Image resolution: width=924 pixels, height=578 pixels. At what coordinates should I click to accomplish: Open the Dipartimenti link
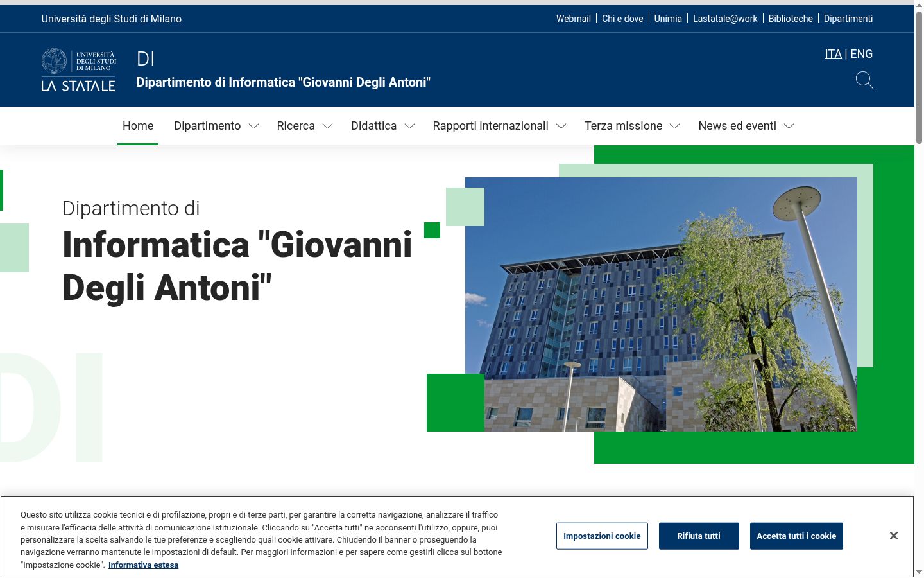coord(848,19)
